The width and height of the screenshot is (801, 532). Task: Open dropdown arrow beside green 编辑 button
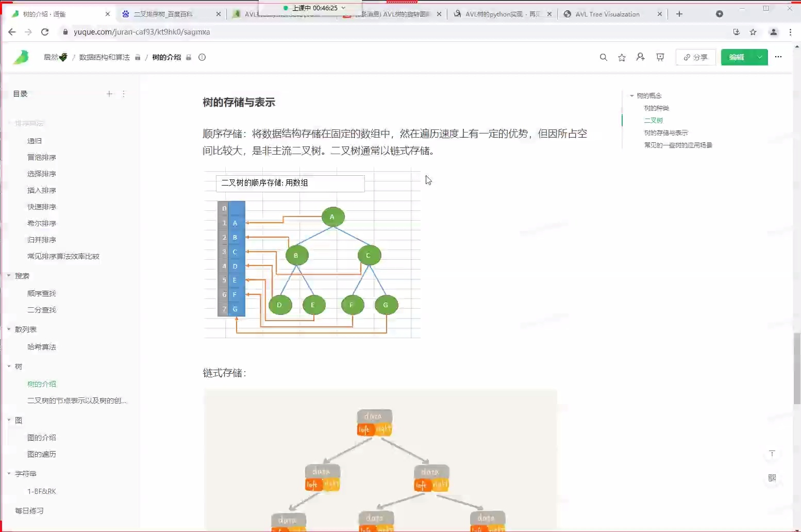click(760, 57)
